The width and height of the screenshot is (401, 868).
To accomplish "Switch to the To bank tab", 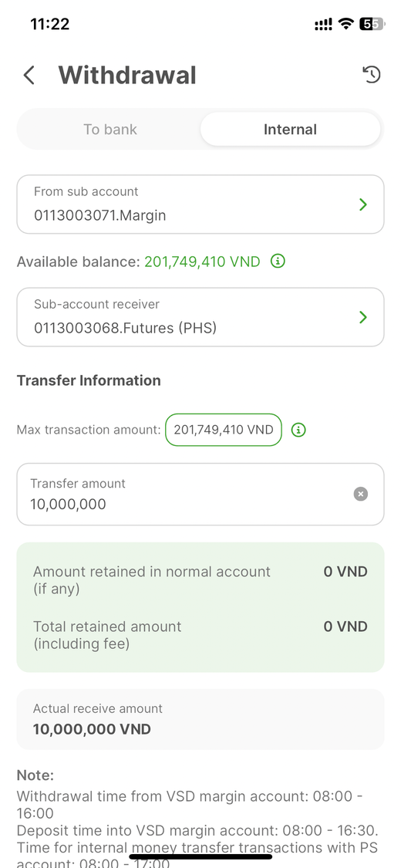I will [x=110, y=130].
